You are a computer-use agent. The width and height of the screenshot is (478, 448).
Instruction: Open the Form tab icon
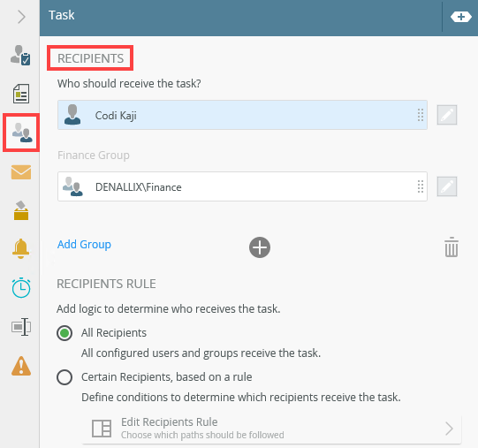click(x=20, y=94)
